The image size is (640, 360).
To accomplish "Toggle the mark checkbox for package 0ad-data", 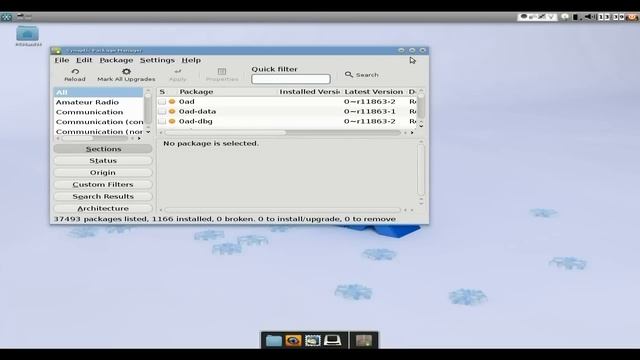I will click(x=162, y=111).
